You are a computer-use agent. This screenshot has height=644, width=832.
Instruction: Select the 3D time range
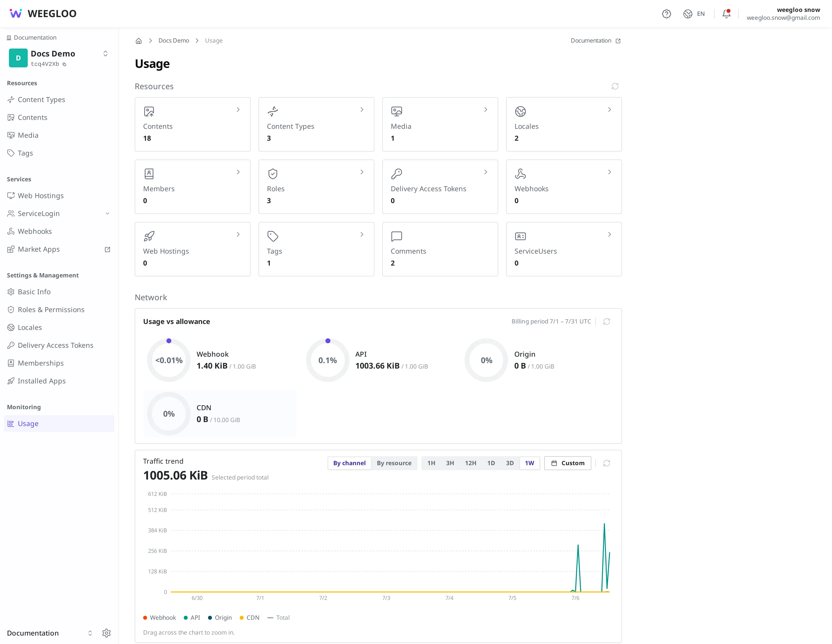click(x=510, y=463)
